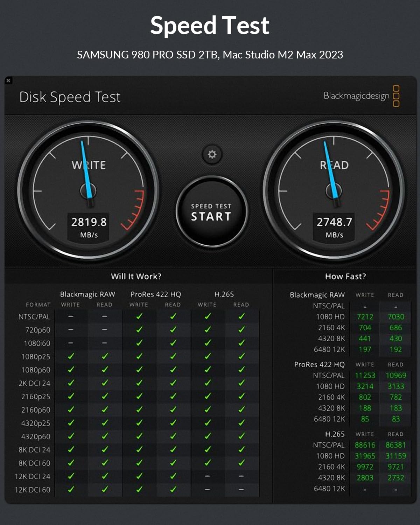Click H.265 read checkmark for 4320p25
The width and height of the screenshot is (420, 525).
click(241, 423)
